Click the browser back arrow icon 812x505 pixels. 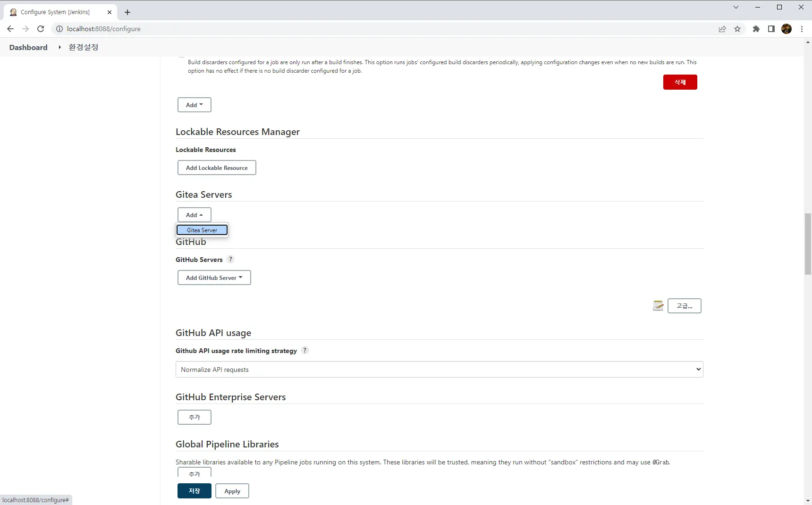[x=10, y=29]
